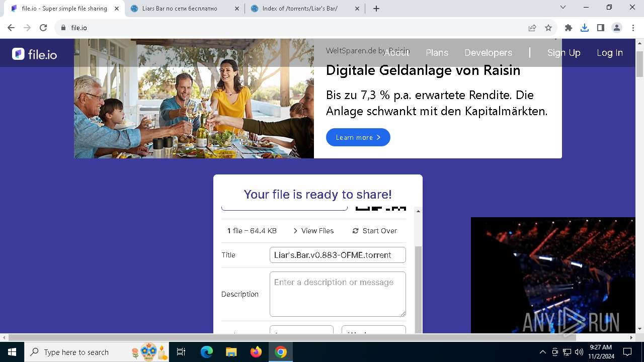
Task: Open the Developers page
Action: click(488, 53)
